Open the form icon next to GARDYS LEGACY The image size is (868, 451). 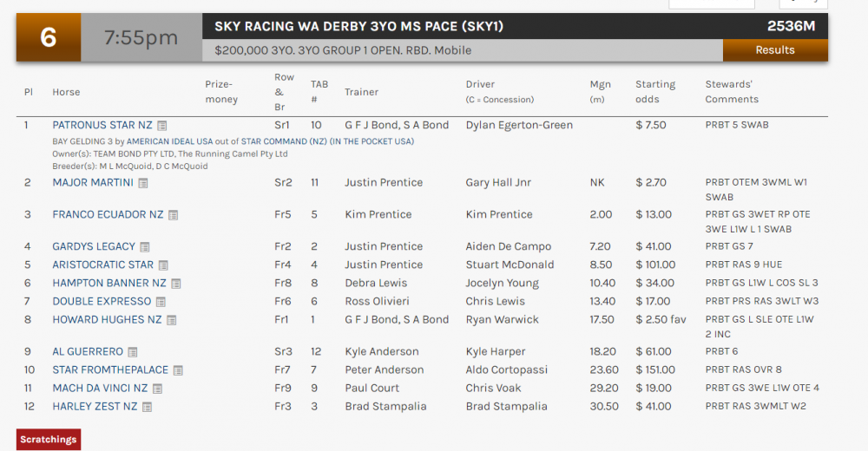coord(145,247)
